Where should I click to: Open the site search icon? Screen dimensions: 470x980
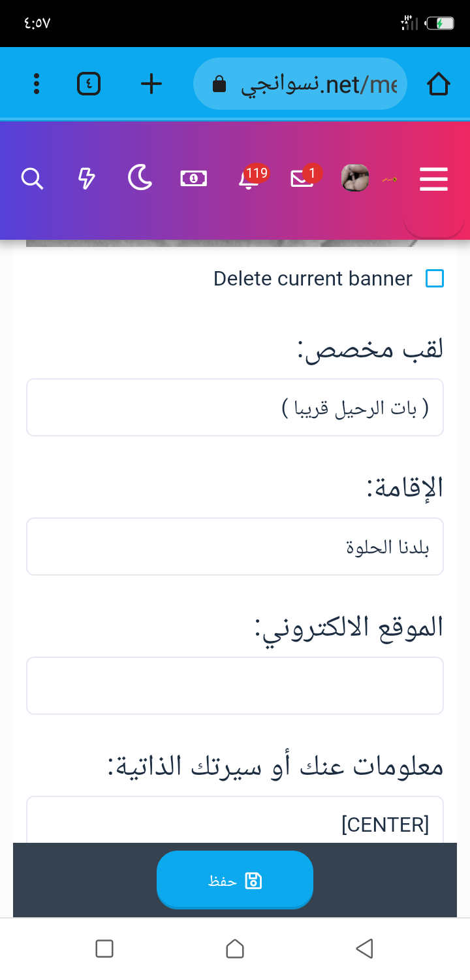(32, 178)
